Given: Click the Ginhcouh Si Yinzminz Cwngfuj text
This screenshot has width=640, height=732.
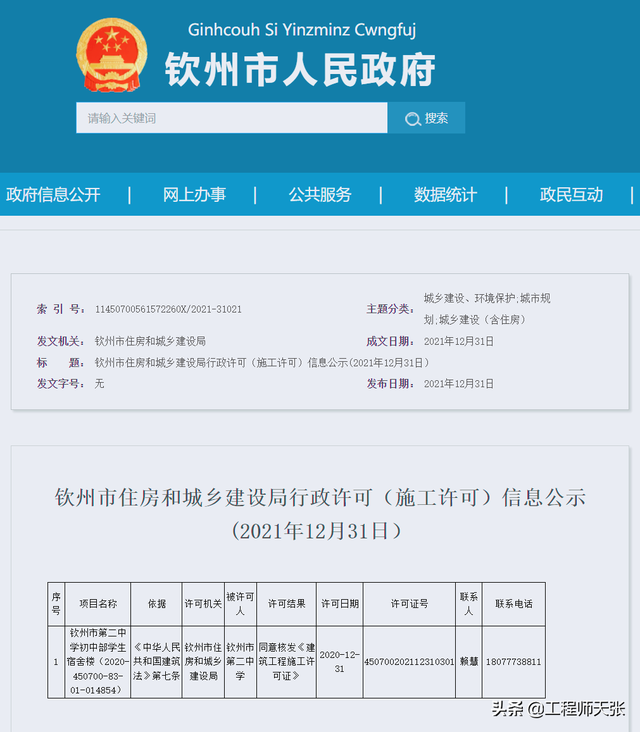Looking at the screenshot, I should (x=302, y=30).
